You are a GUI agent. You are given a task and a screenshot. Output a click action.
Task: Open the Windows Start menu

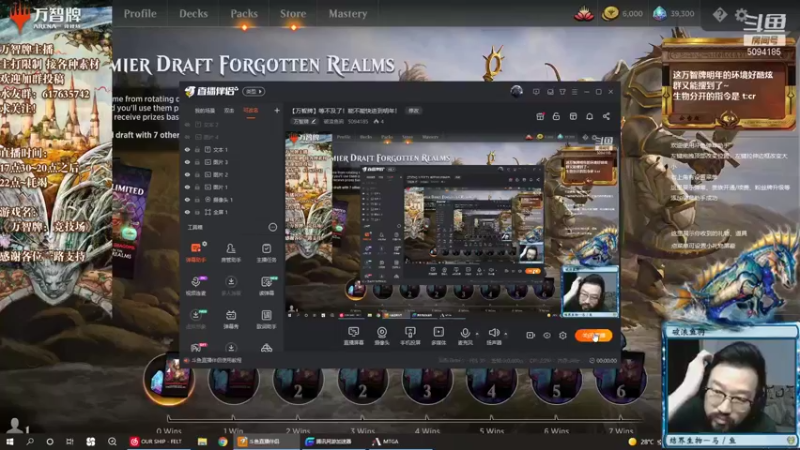tap(9, 441)
